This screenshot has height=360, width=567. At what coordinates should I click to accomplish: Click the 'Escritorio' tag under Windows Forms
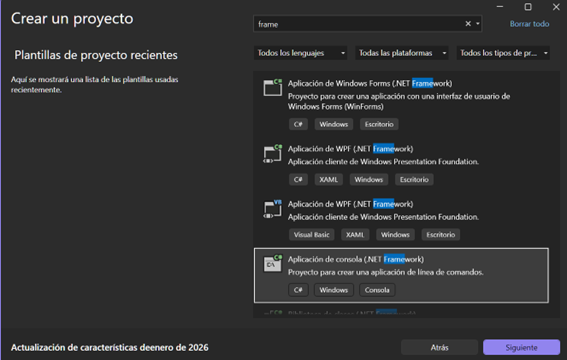click(379, 124)
